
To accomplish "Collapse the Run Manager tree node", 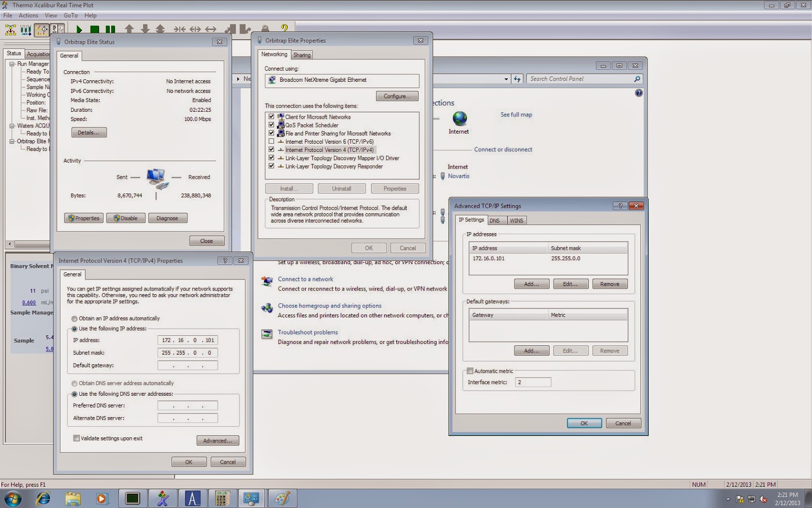I will click(12, 64).
